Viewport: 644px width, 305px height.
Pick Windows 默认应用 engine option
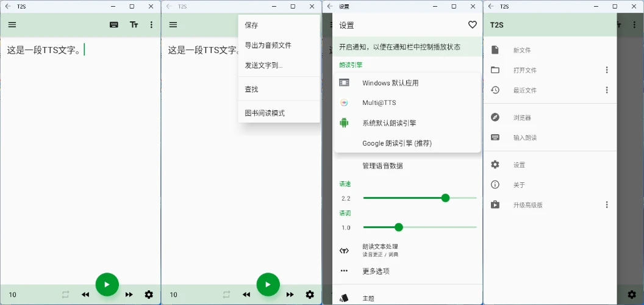pyautogui.click(x=390, y=83)
